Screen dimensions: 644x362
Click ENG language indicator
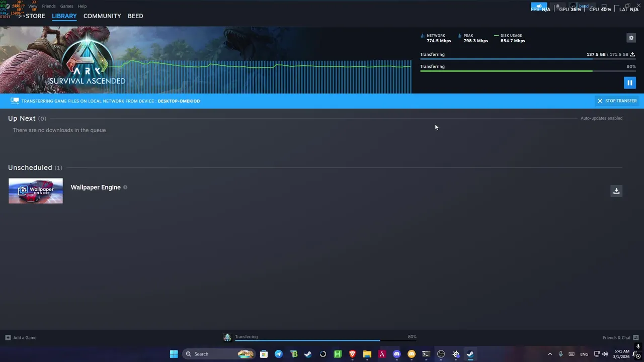[584, 354]
